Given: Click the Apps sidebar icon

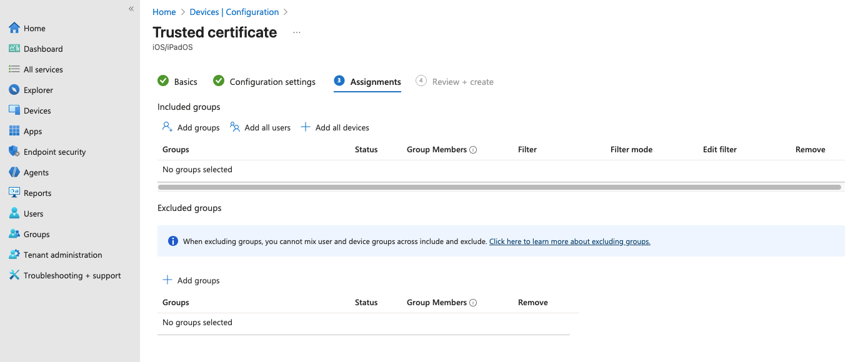Looking at the screenshot, I should pos(14,131).
